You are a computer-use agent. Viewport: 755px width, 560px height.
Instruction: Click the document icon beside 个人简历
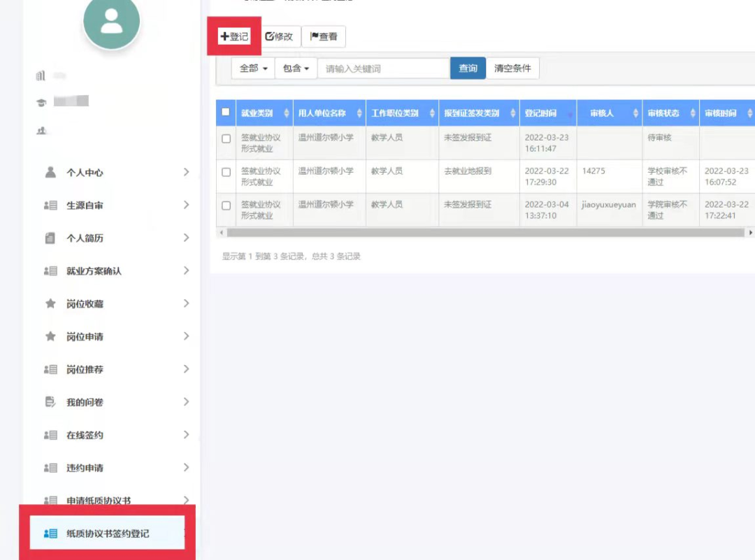(x=50, y=238)
